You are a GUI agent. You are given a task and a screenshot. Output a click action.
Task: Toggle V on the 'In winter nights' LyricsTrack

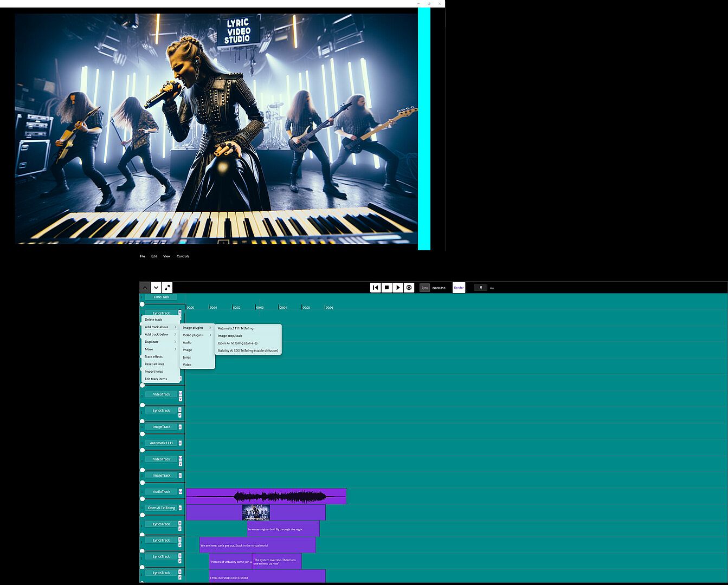pyautogui.click(x=180, y=528)
